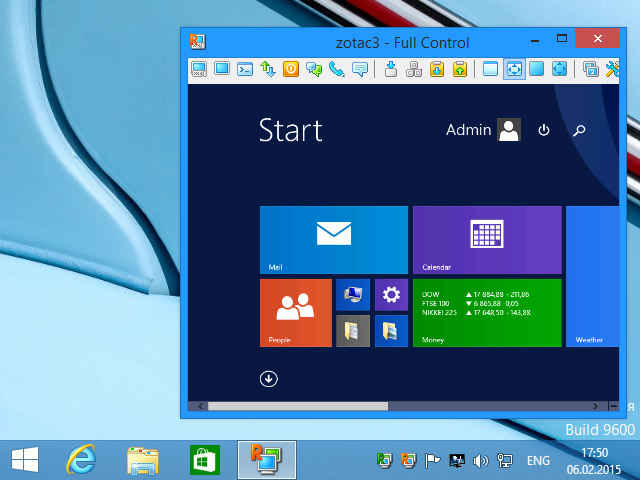This screenshot has height=480, width=640.
Task: Click the orange Shutdown toolbar icon
Action: (x=291, y=69)
